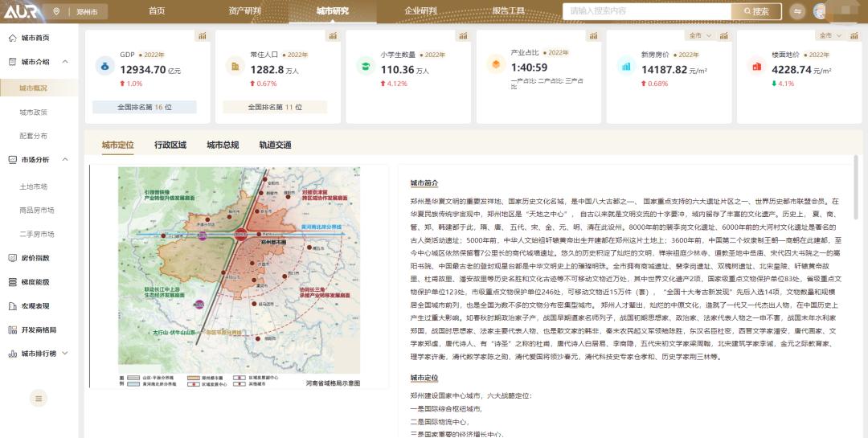This screenshot has height=438, width=868.
Task: Click the document icon beside 城市介绍
Action: click(x=12, y=61)
